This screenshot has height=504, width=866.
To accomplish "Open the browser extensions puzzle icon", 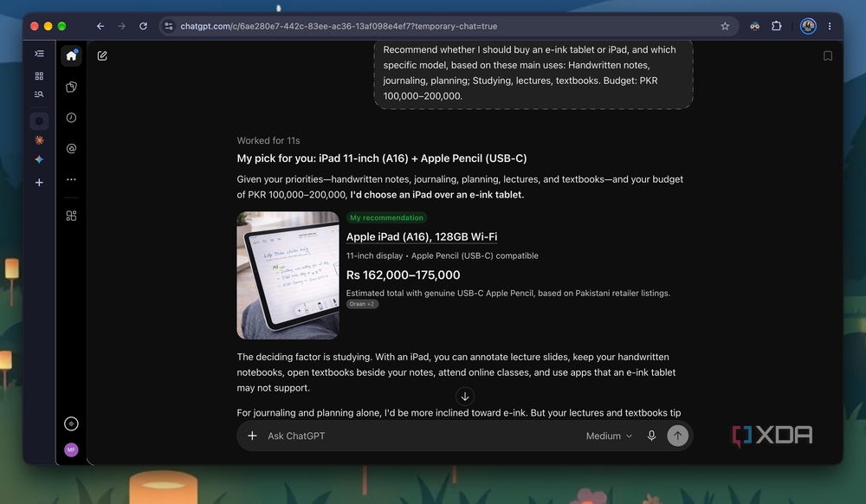I will click(777, 26).
